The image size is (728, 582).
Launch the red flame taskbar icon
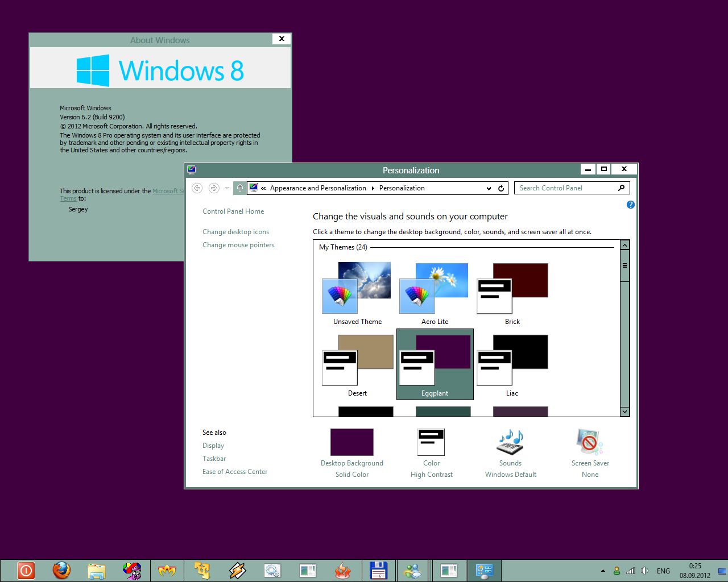pyautogui.click(x=343, y=570)
